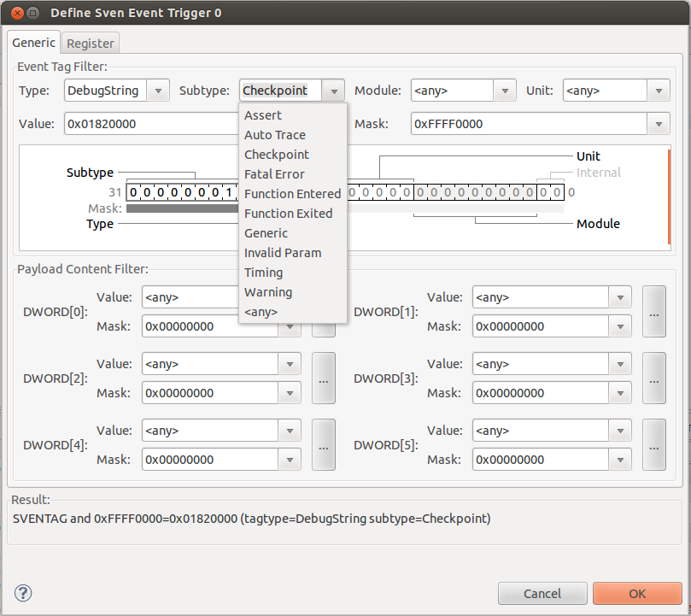Click the Value field containing 0x01820000
The height and width of the screenshot is (616, 691).
[x=145, y=124]
